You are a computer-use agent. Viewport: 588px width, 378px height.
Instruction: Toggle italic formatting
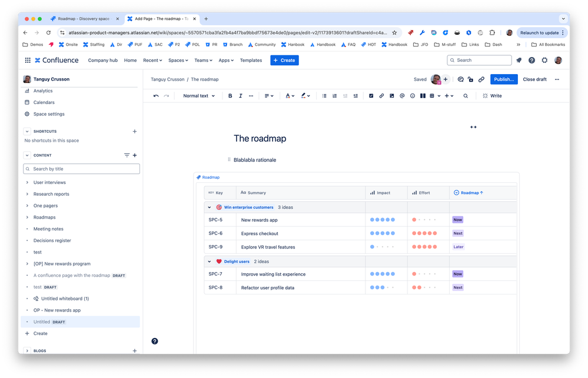241,96
